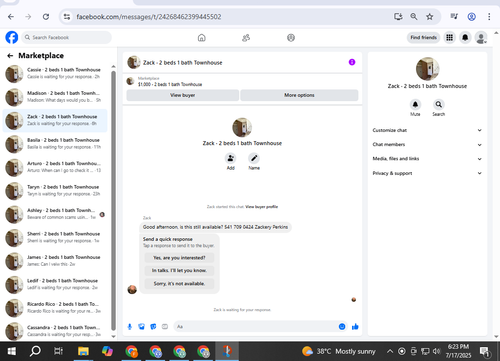Open Windows Start menu
500x361 pixels.
coord(12,351)
